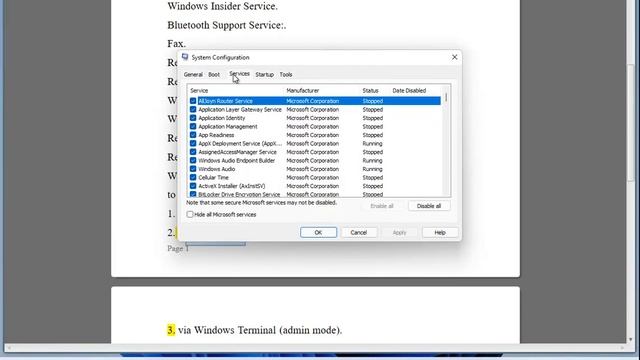Select the AppX Deployment Service row

[x=315, y=144]
